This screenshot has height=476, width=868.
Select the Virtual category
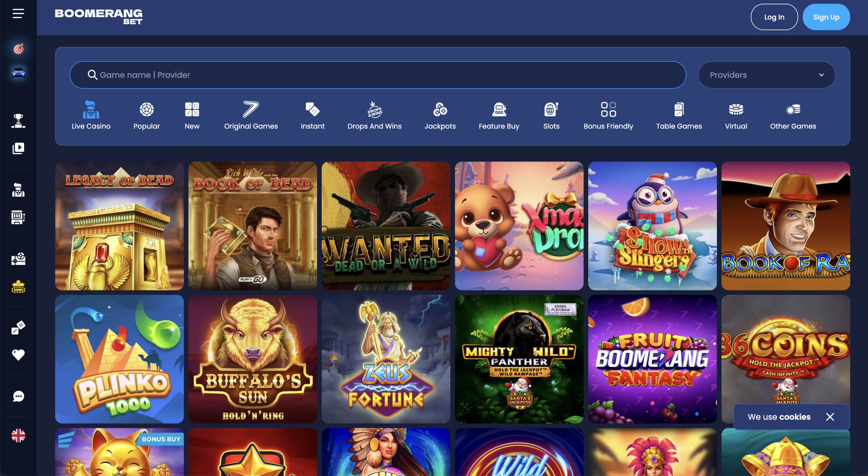point(736,116)
